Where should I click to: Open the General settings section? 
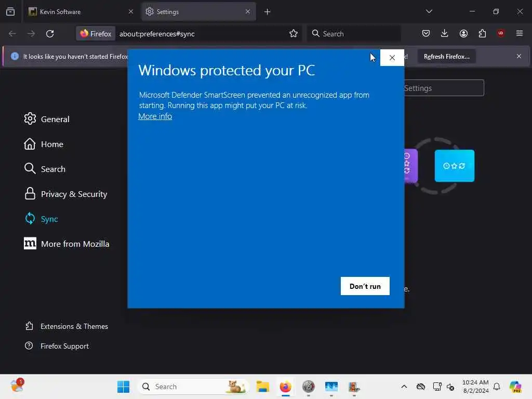[47, 119]
